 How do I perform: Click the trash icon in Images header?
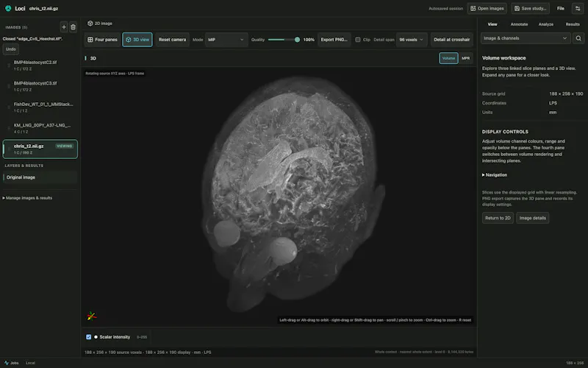coord(73,27)
